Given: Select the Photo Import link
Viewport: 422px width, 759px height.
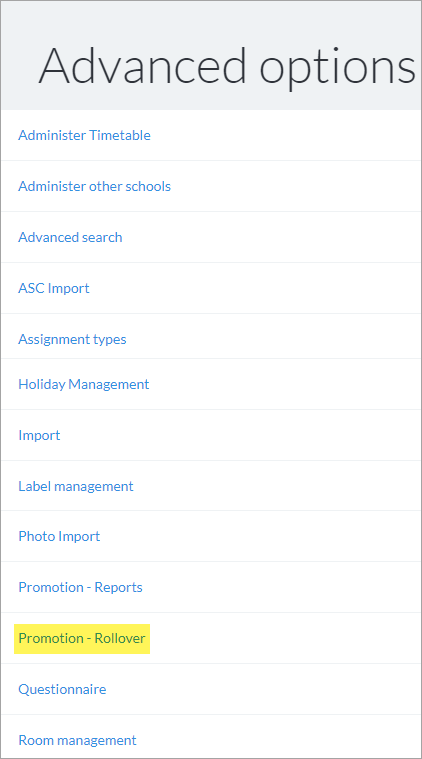Looking at the screenshot, I should (x=59, y=536).
